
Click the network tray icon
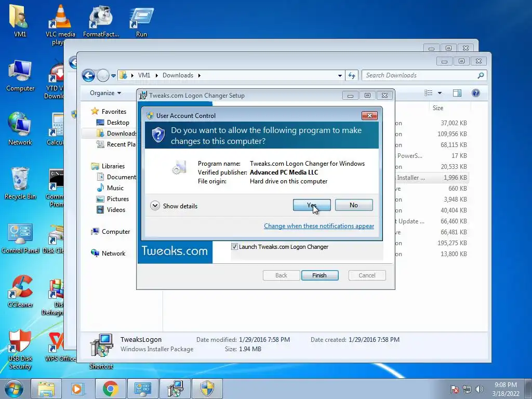coord(467,389)
